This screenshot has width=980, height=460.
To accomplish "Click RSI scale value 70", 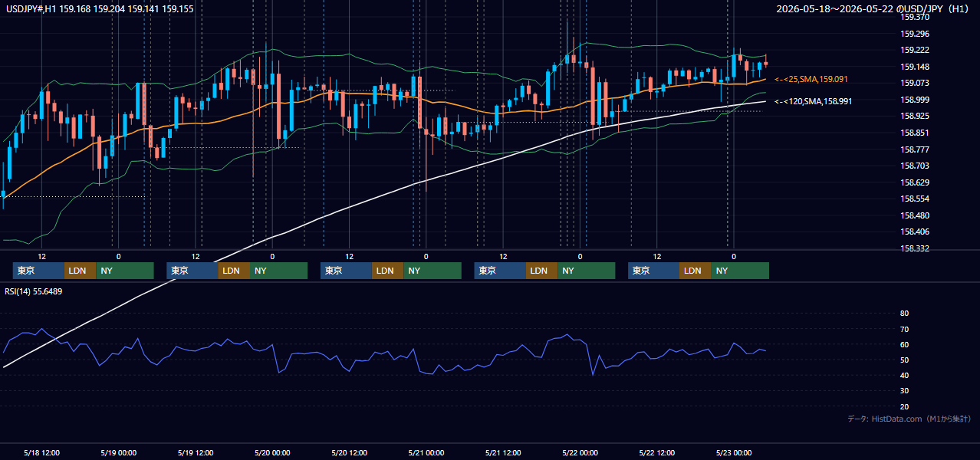I will tap(904, 329).
